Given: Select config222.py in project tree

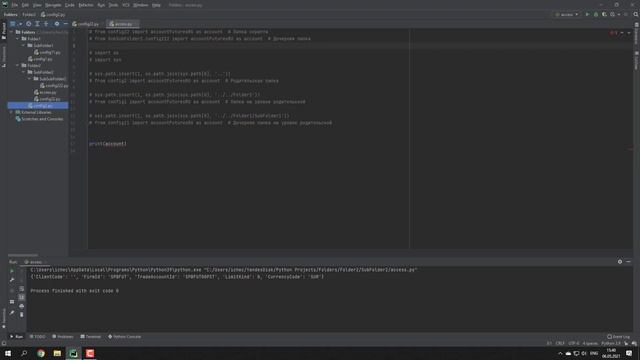Looking at the screenshot, I should tap(54, 86).
